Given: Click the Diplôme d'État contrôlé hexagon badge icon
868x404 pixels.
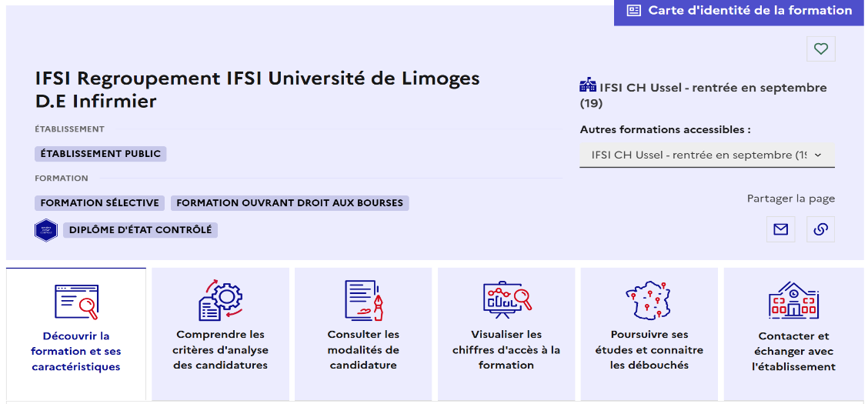Looking at the screenshot, I should click(46, 230).
